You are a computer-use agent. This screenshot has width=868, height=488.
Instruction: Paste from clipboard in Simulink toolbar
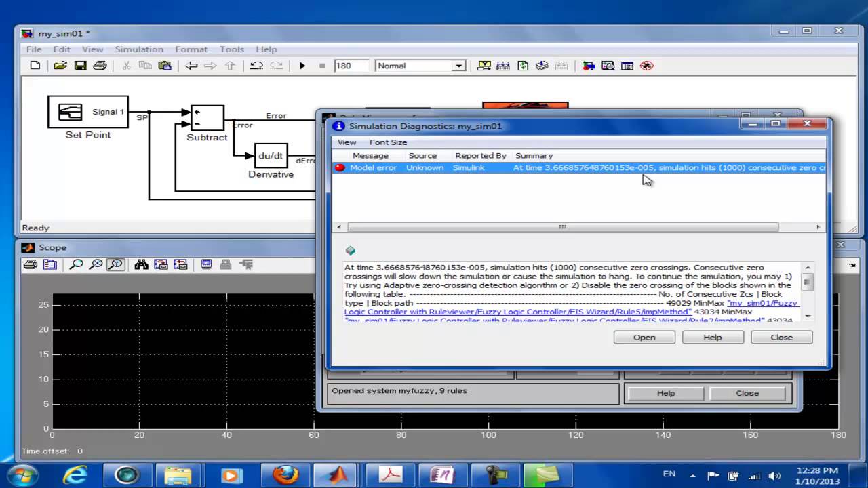[164, 66]
